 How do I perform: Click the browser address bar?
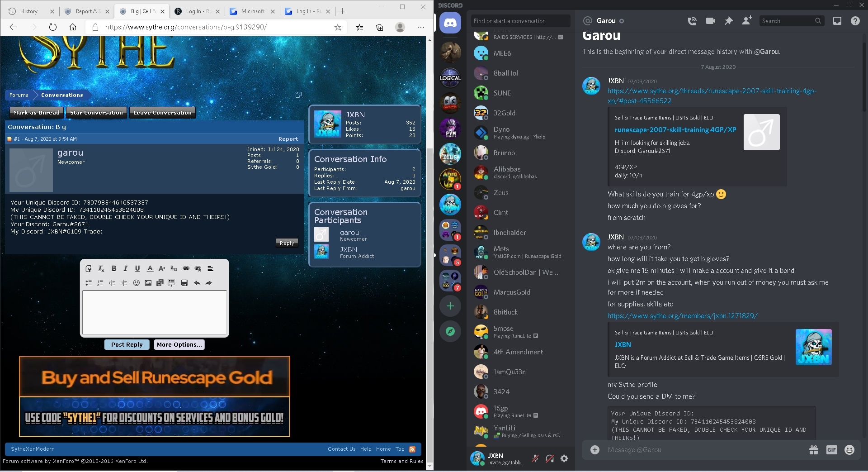pyautogui.click(x=217, y=27)
